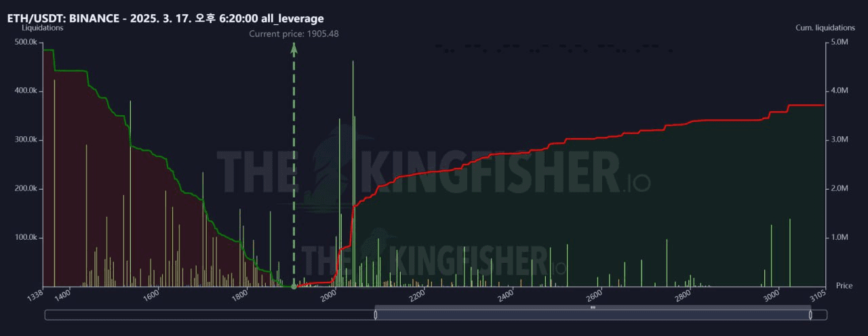Click the 2400 price axis label
This screenshot has height=336, width=868.
click(x=505, y=294)
